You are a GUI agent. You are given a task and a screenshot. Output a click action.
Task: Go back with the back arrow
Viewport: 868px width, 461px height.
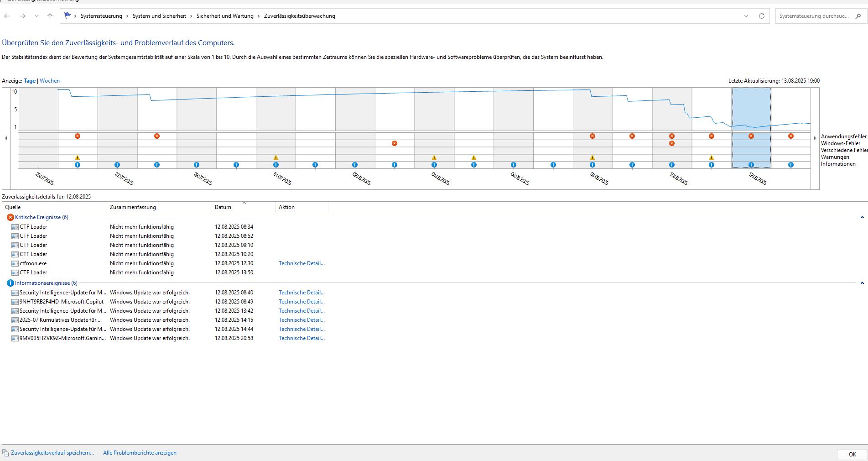click(x=7, y=16)
